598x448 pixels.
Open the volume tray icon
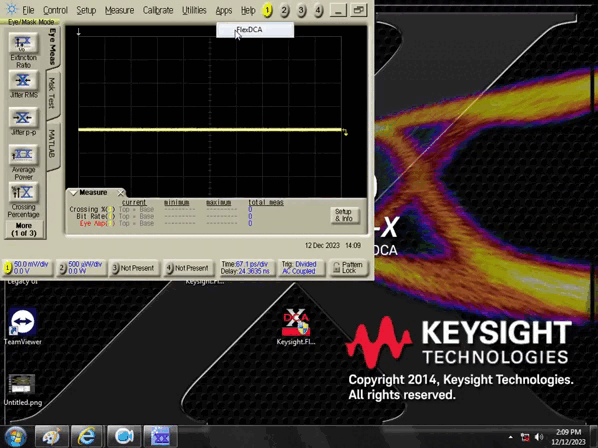tap(539, 437)
